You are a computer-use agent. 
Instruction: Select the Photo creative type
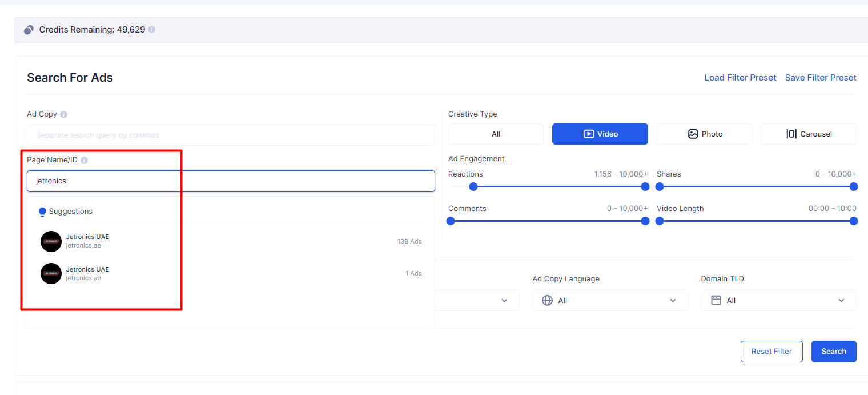(x=704, y=134)
